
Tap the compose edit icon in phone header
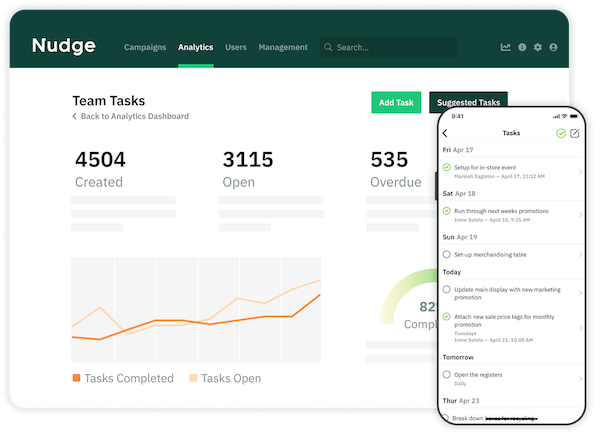coord(575,133)
